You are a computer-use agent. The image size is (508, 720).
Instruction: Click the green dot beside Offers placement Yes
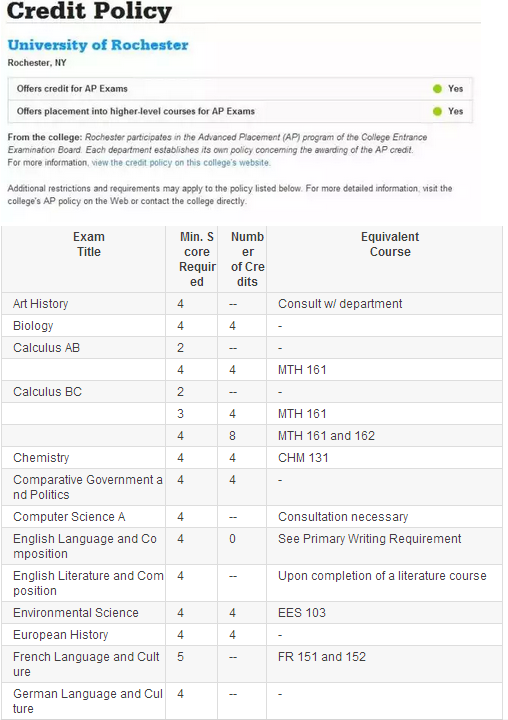pos(437,111)
